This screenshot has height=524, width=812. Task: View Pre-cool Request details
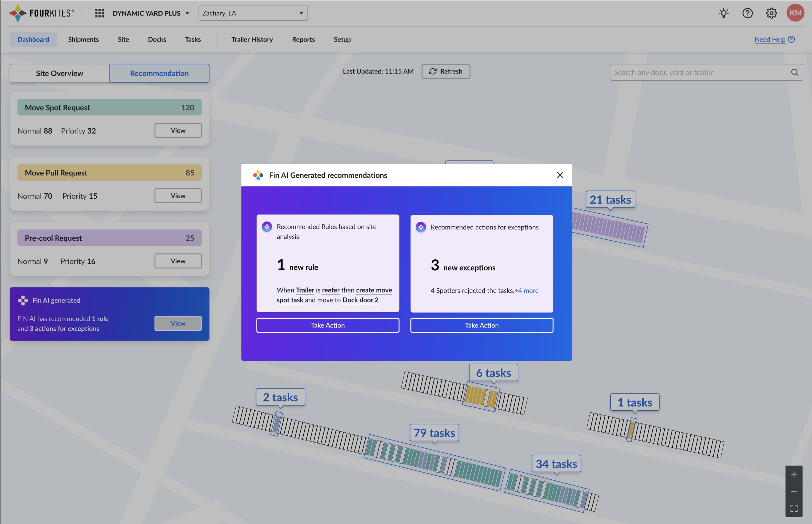(178, 261)
